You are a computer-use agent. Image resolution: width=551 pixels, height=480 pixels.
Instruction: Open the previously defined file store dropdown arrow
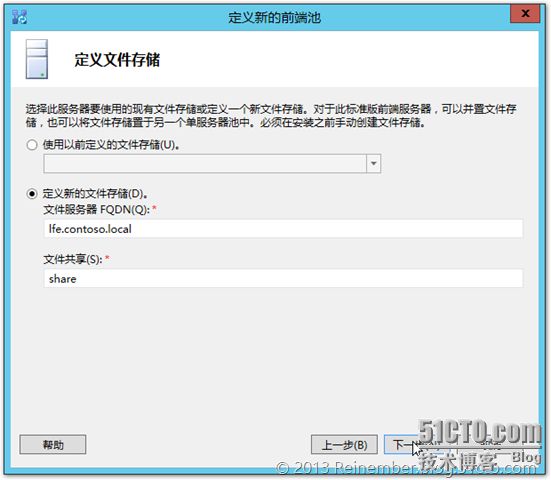[374, 163]
